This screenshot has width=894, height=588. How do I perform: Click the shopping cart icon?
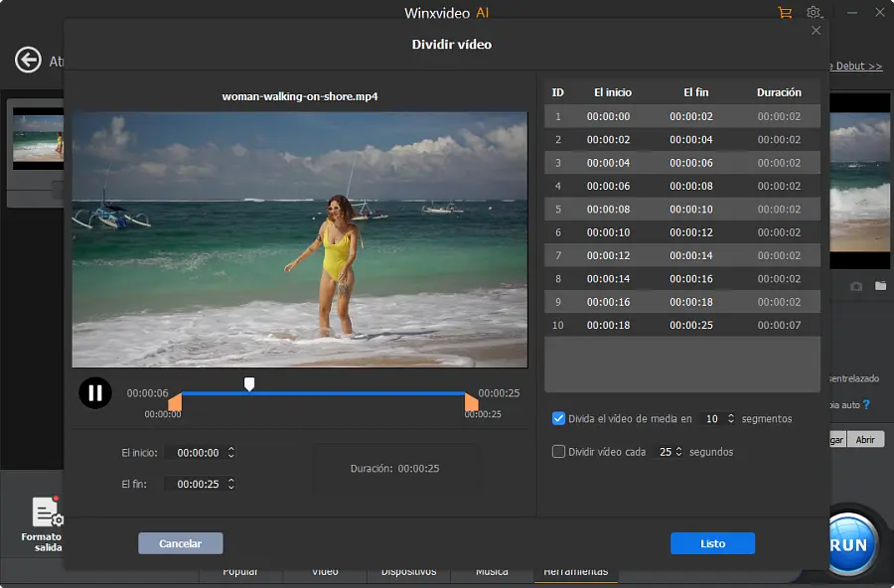pyautogui.click(x=787, y=12)
